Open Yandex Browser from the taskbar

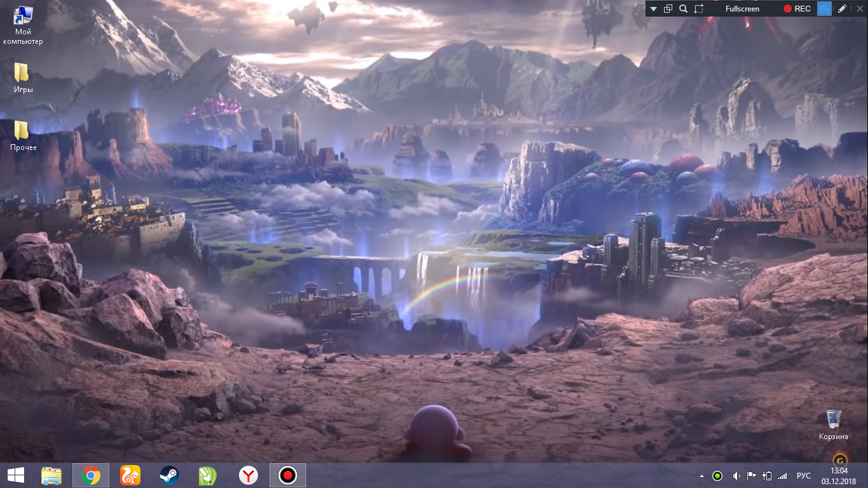(x=248, y=475)
